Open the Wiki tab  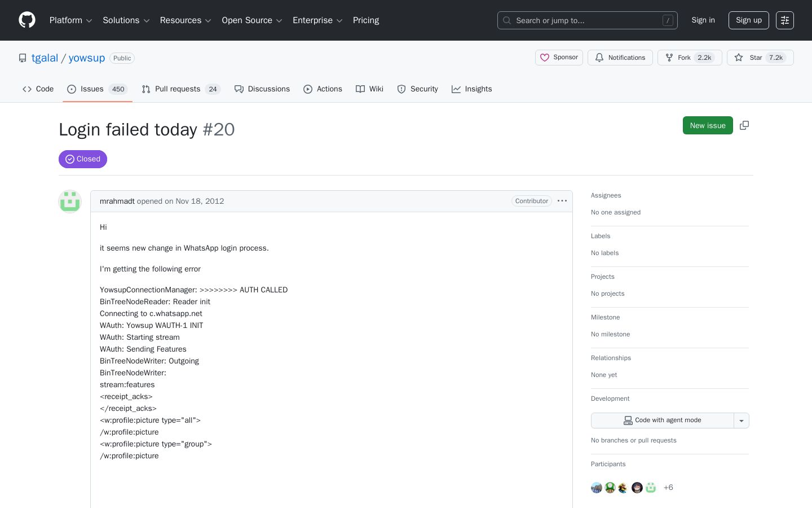[x=370, y=89]
